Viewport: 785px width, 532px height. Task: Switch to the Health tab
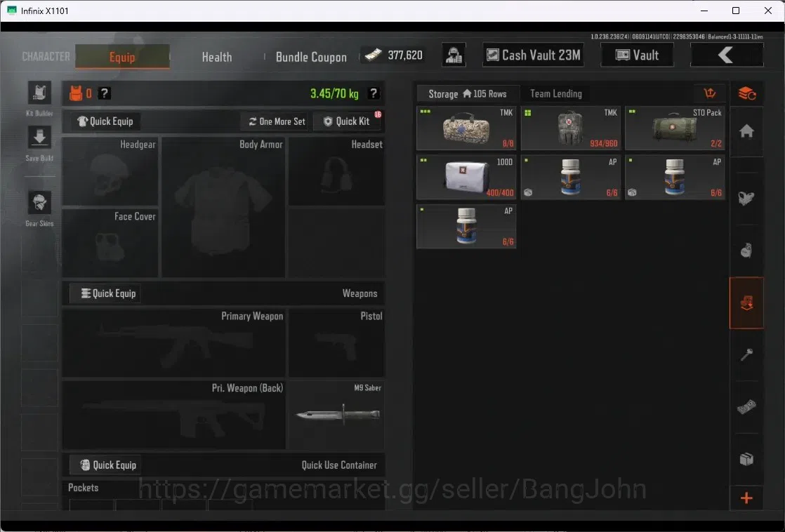tap(217, 57)
